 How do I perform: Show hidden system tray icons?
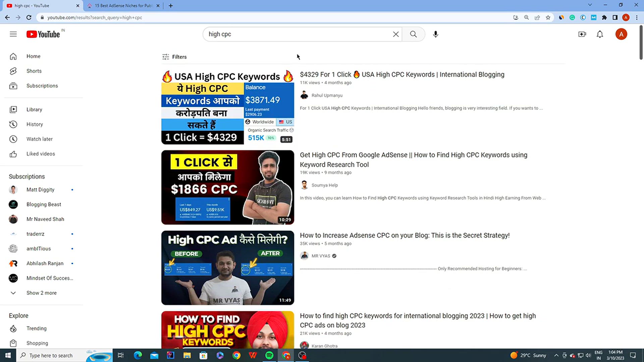pos(556,355)
